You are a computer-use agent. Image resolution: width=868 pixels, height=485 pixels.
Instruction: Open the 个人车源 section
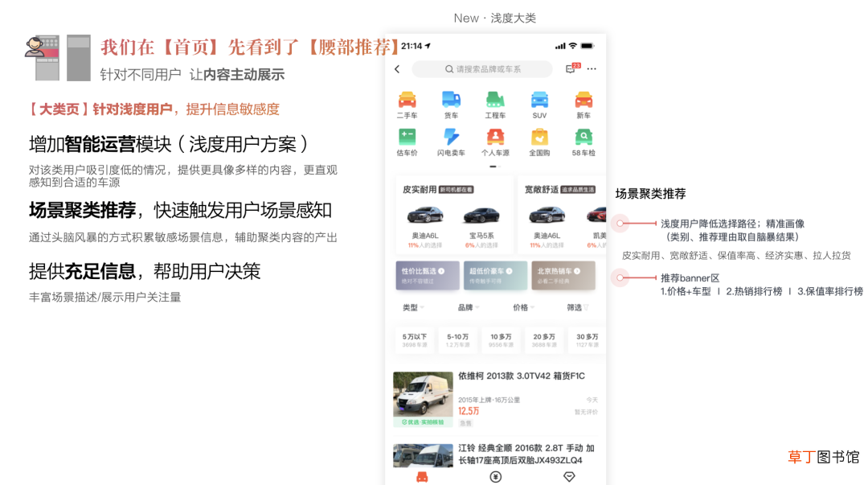point(495,142)
